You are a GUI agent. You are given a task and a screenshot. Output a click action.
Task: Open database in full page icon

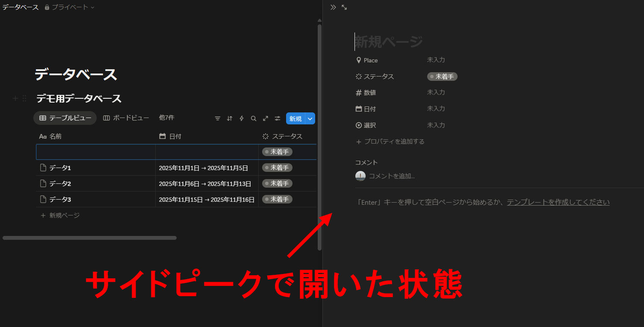266,118
